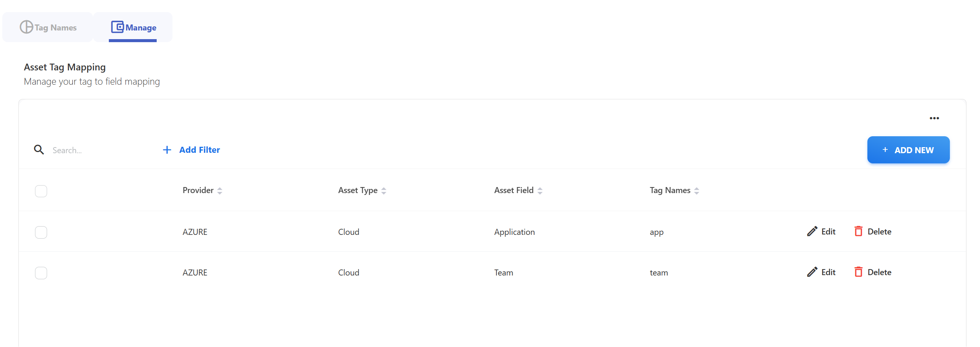This screenshot has height=347, width=980.
Task: Open the three-dot more options menu
Action: [934, 118]
